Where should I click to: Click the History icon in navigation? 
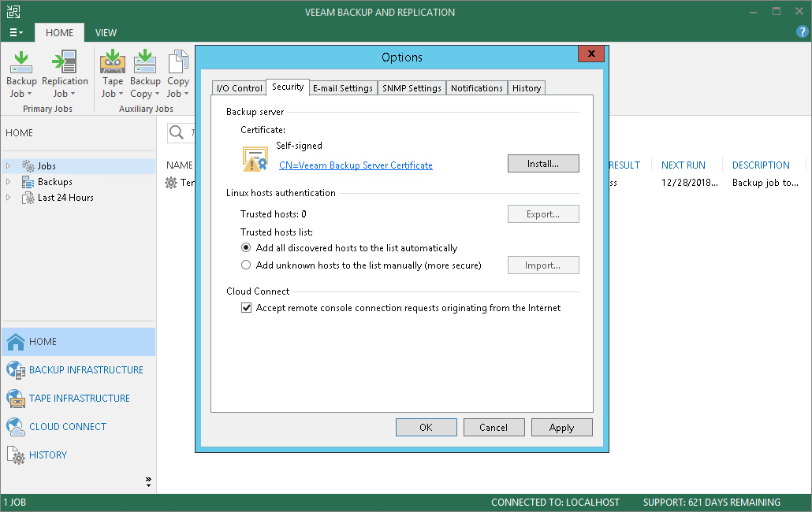(x=16, y=455)
